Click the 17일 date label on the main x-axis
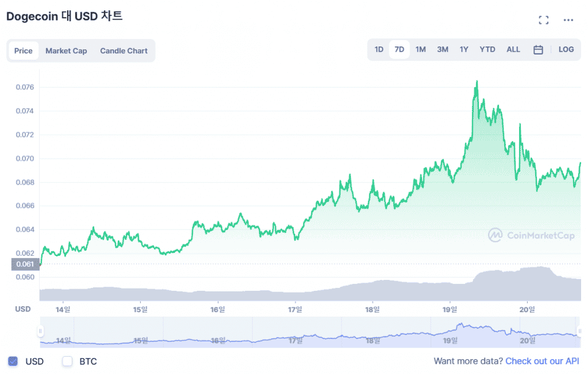This screenshot has width=588, height=374. (295, 310)
